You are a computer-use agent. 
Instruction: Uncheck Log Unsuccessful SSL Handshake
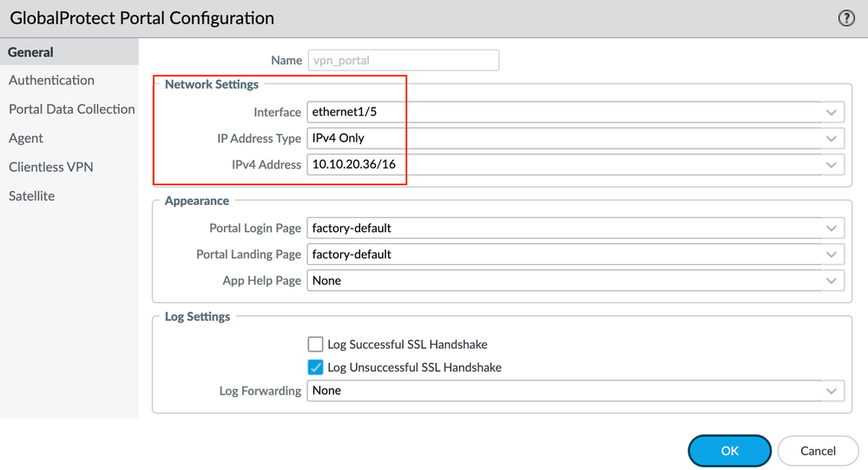[315, 367]
